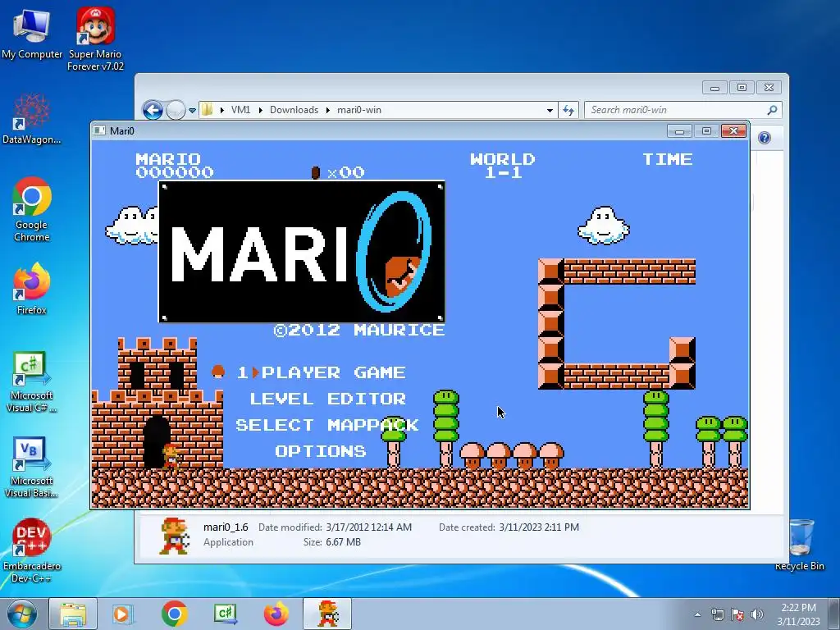This screenshot has width=840, height=630.
Task: Expand arrow before VM1 in path
Action: click(x=221, y=110)
